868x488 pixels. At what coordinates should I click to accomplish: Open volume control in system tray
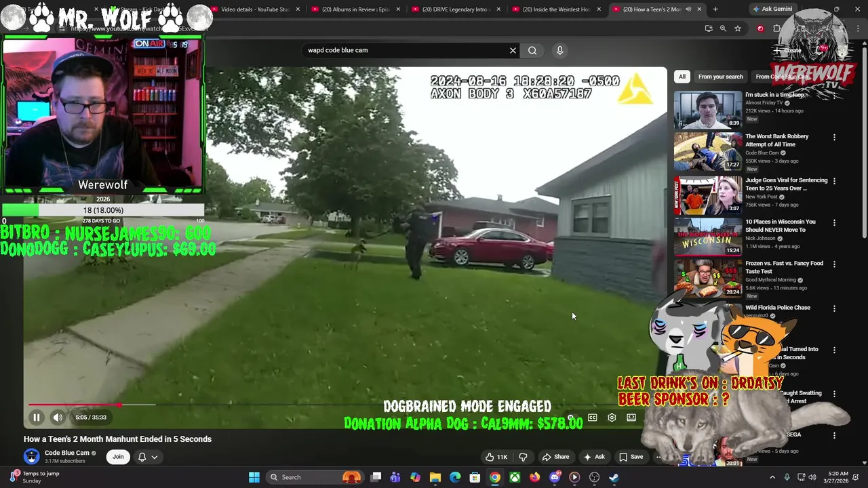812,477
